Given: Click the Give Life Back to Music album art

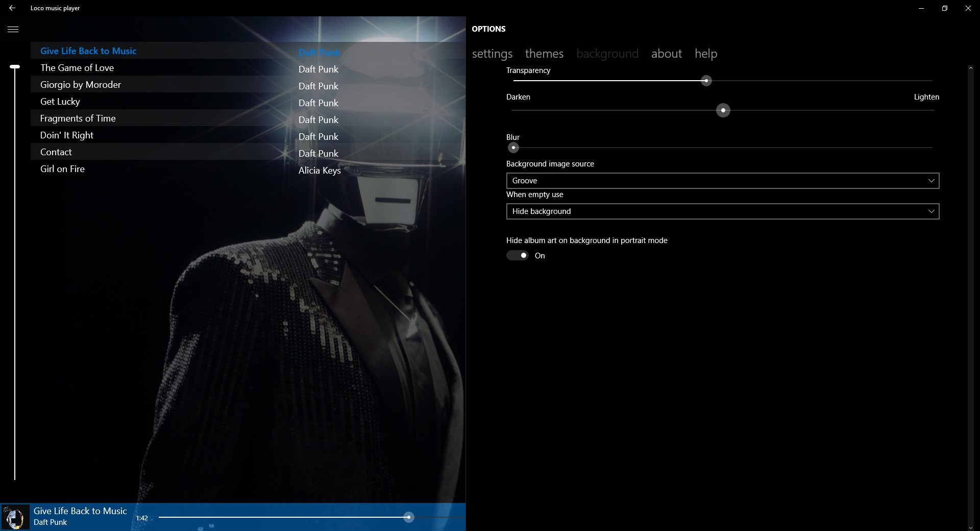Looking at the screenshot, I should click(14, 517).
